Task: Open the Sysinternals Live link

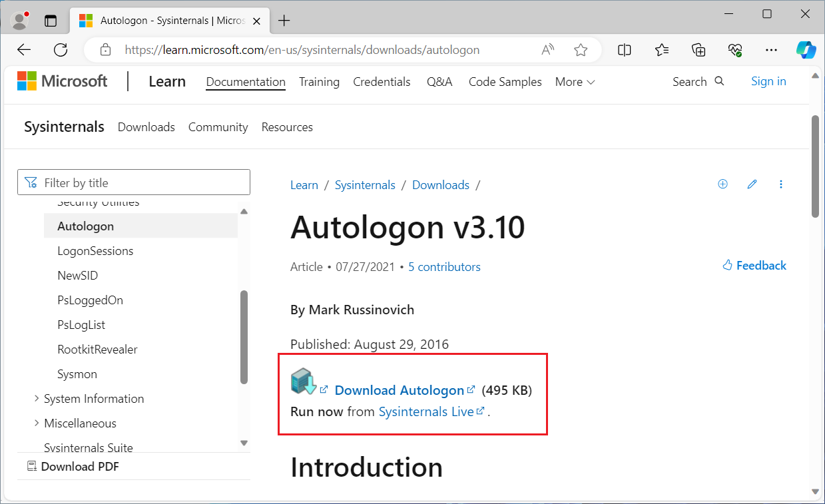Action: click(426, 411)
